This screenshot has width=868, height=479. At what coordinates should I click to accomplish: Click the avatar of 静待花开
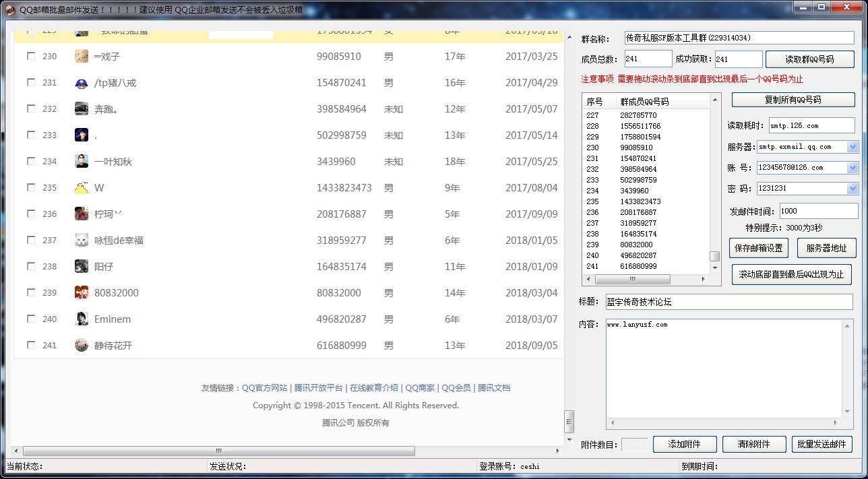[82, 345]
